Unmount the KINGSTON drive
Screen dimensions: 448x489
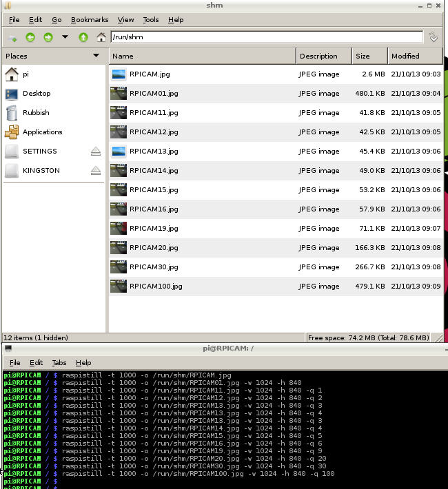click(96, 171)
